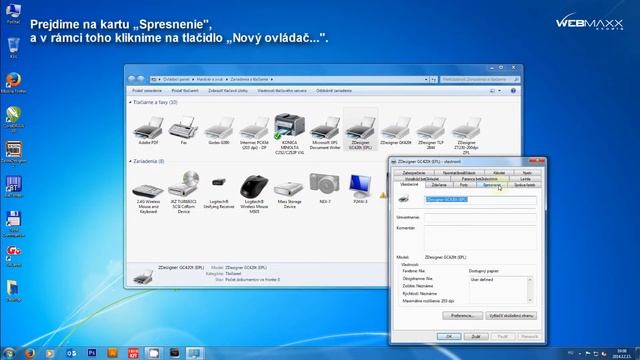Click Pridať zariadenie in toolbar
The image size is (640, 360).
(x=147, y=91)
